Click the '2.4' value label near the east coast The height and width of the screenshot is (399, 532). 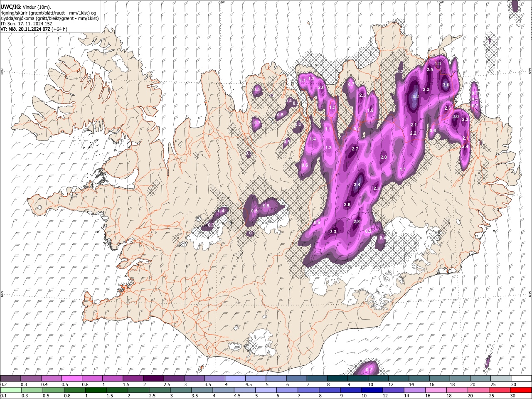[x=465, y=146]
